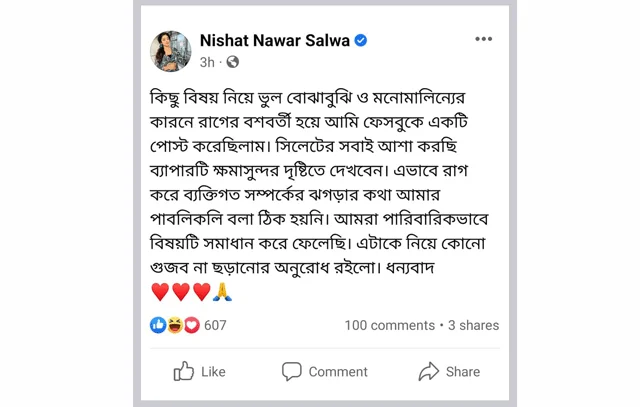Click the blue thumbs-up reaction icon
This screenshot has width=640, height=407.
tap(158, 325)
